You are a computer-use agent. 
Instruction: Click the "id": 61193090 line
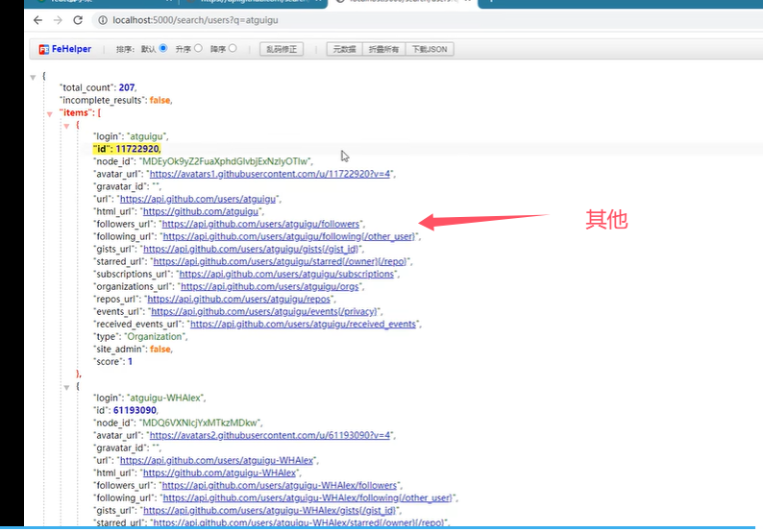pyautogui.click(x=126, y=410)
